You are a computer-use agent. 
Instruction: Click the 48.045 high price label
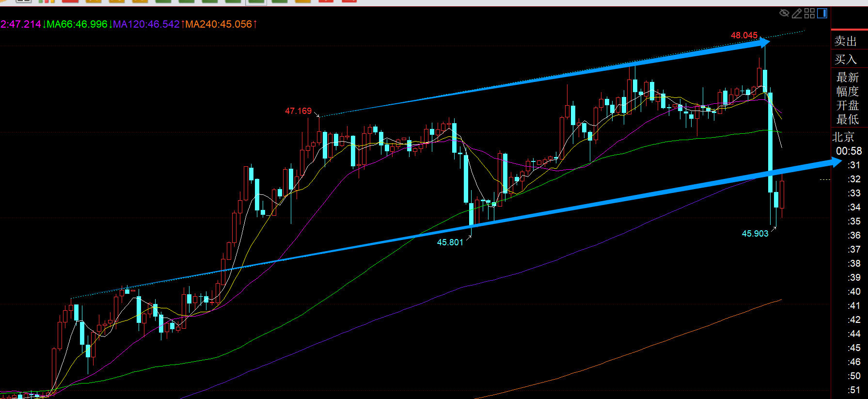click(x=744, y=35)
